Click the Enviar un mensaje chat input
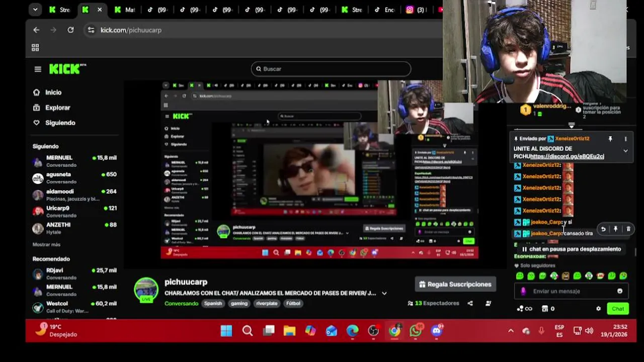644x362 pixels. pos(572,291)
